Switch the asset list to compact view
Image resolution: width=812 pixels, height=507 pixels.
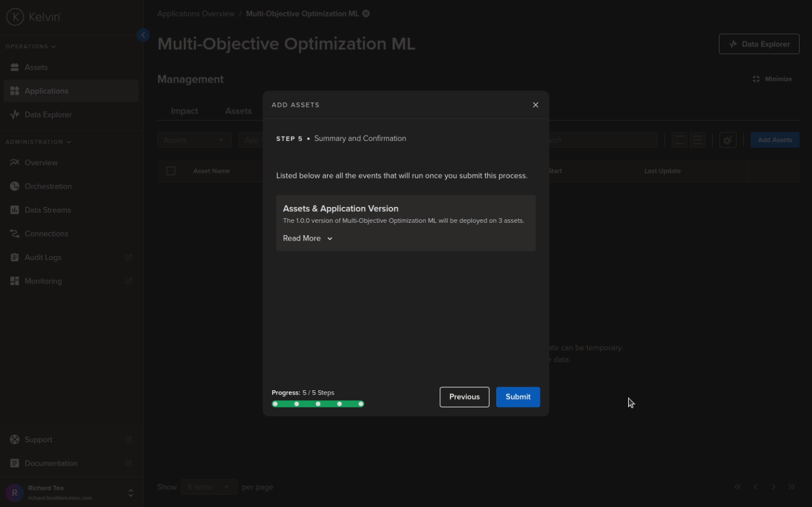[679, 140]
